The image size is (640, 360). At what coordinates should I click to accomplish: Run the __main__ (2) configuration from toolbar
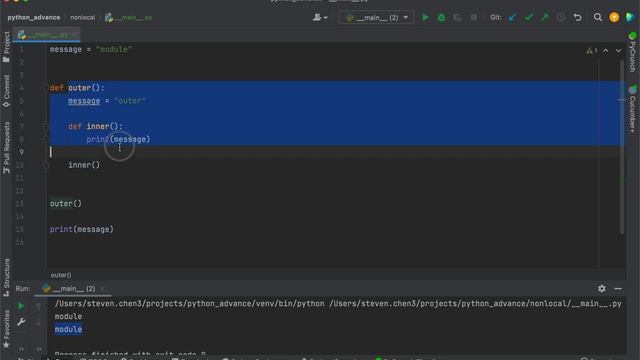pyautogui.click(x=425, y=18)
